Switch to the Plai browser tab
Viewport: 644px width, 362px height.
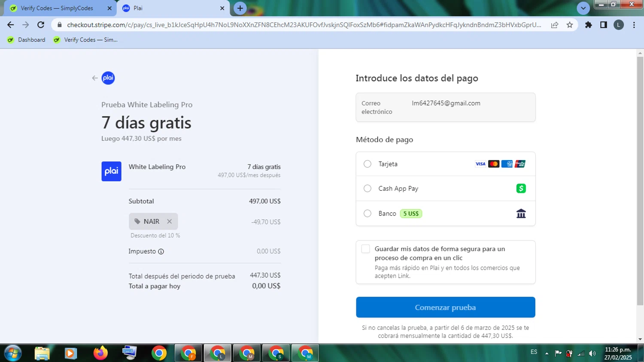(x=173, y=8)
